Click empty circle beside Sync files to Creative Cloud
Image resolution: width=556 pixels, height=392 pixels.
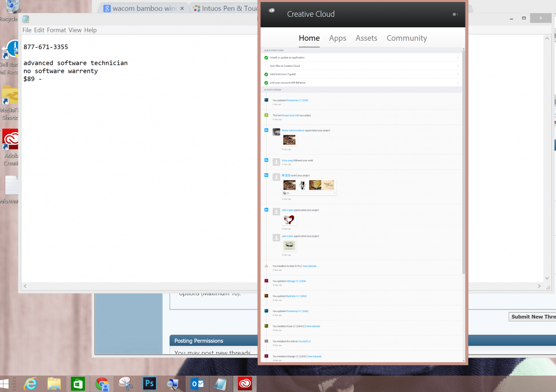tap(266, 66)
